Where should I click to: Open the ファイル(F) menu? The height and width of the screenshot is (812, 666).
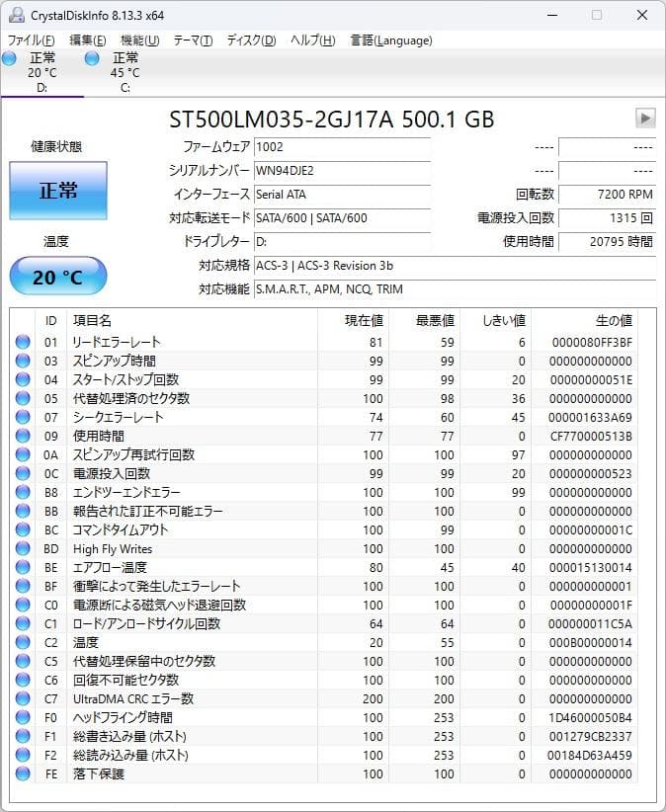31,41
